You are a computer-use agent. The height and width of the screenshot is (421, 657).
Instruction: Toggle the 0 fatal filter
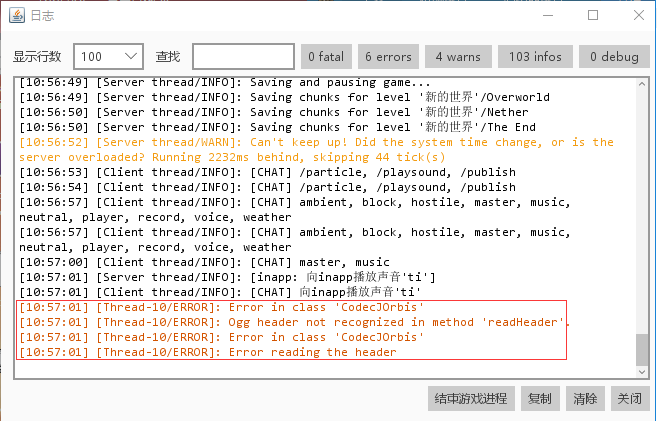(326, 57)
